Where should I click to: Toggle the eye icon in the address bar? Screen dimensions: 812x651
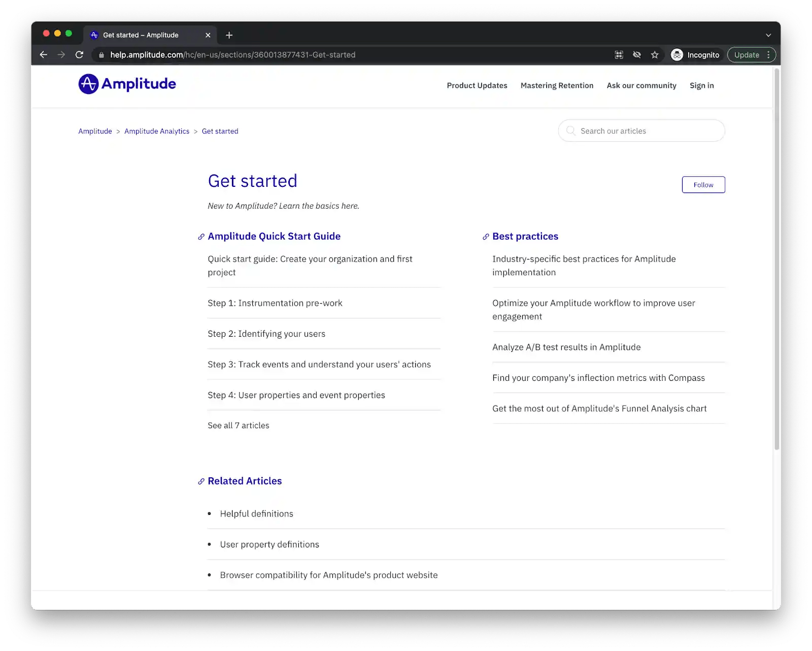tap(637, 55)
